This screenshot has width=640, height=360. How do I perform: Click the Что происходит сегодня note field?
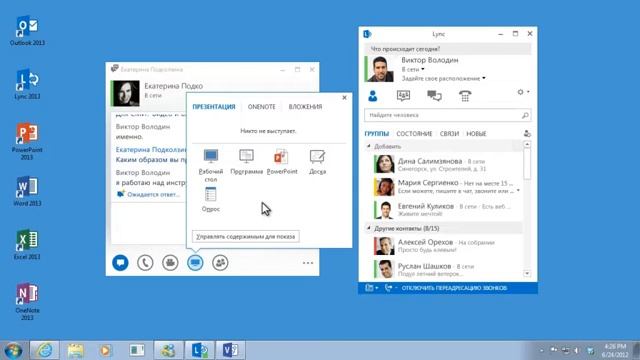448,49
